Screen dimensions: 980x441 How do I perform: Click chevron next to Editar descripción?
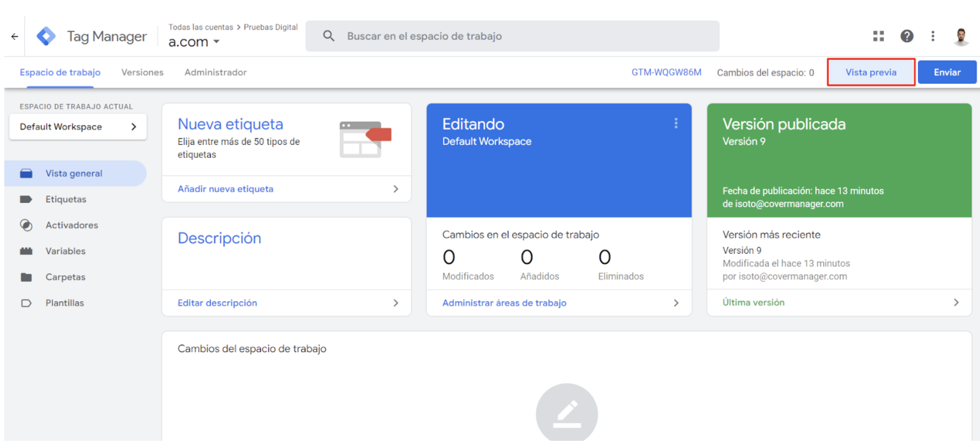pos(396,303)
